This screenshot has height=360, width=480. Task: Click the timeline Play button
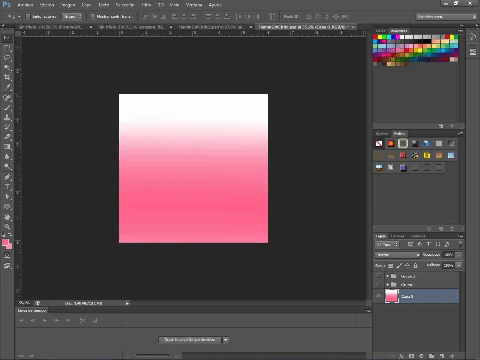44,320
